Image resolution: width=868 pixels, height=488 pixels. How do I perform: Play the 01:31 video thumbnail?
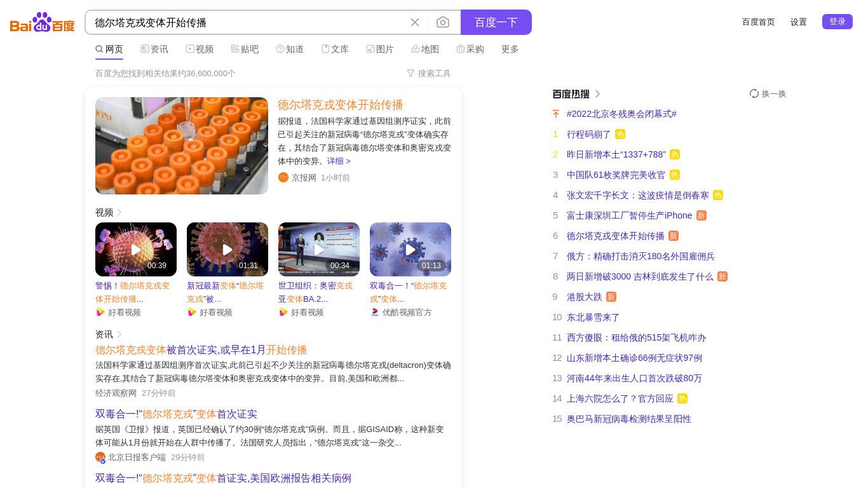[x=227, y=249]
